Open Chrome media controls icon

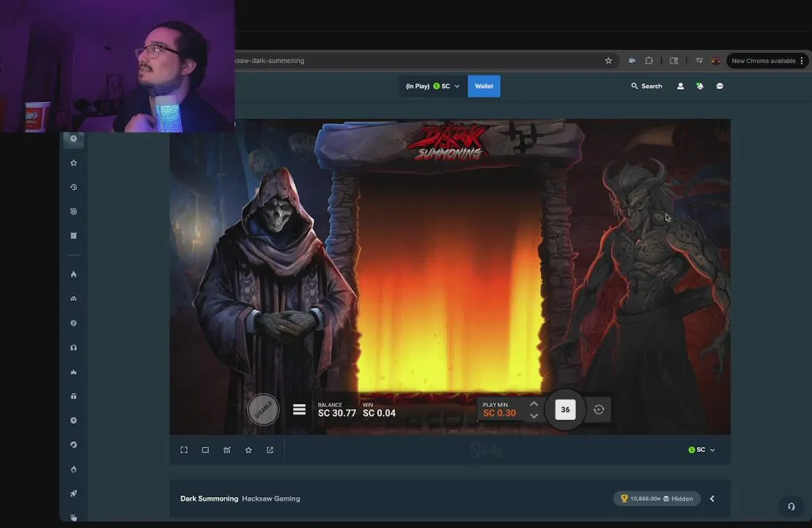(x=699, y=61)
